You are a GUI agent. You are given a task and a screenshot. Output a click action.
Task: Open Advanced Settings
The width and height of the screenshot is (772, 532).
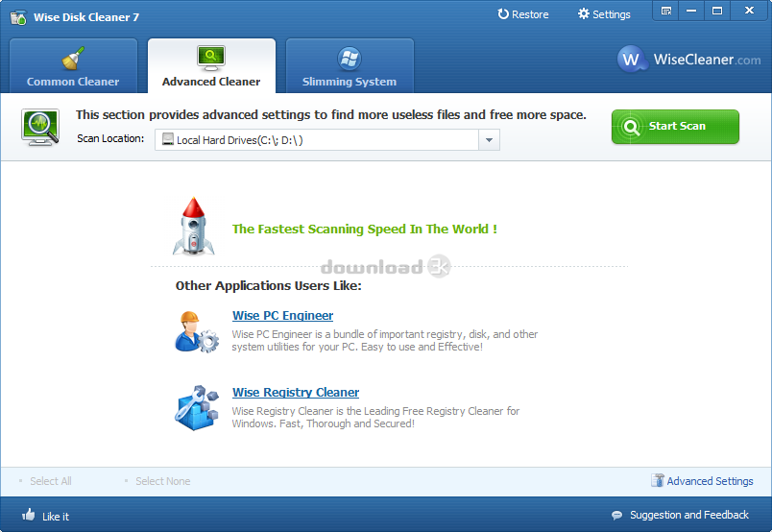[710, 481]
